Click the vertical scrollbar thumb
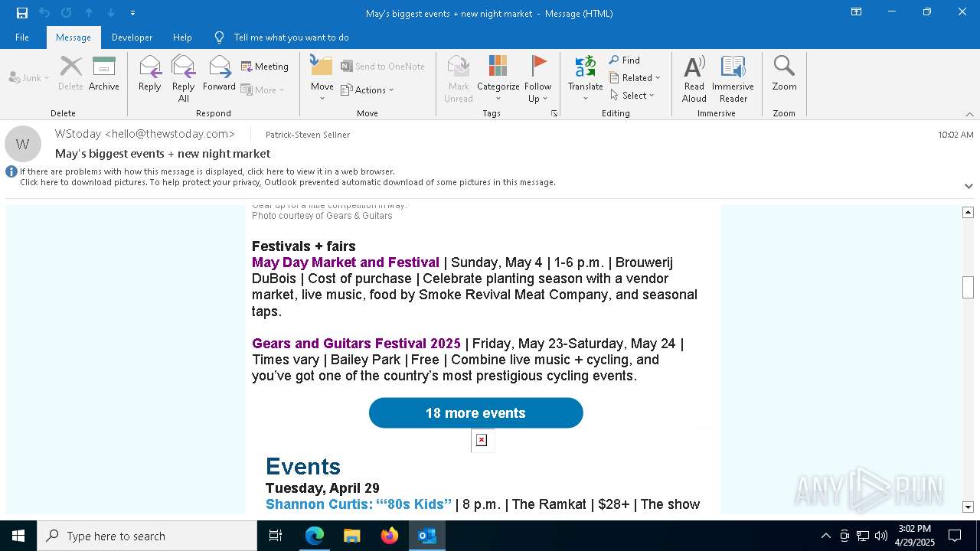Screen dimensions: 980x551 pyautogui.click(x=968, y=287)
